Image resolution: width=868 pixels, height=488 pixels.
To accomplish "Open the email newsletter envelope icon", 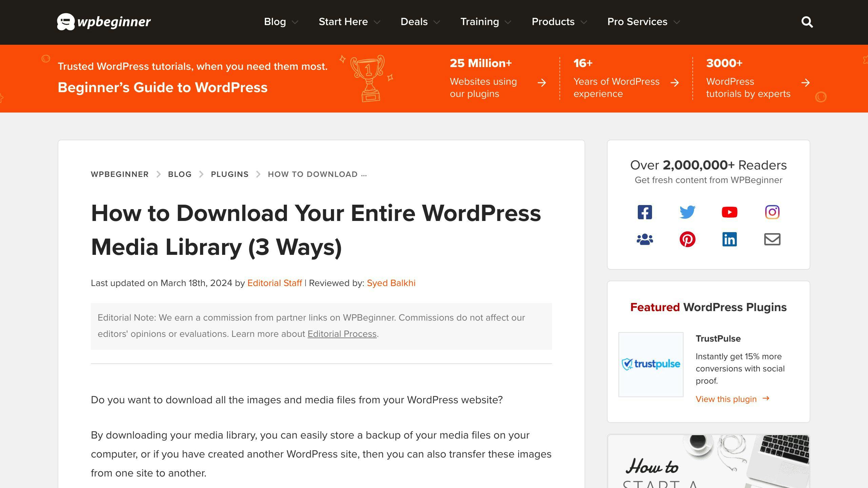I will coord(772,239).
